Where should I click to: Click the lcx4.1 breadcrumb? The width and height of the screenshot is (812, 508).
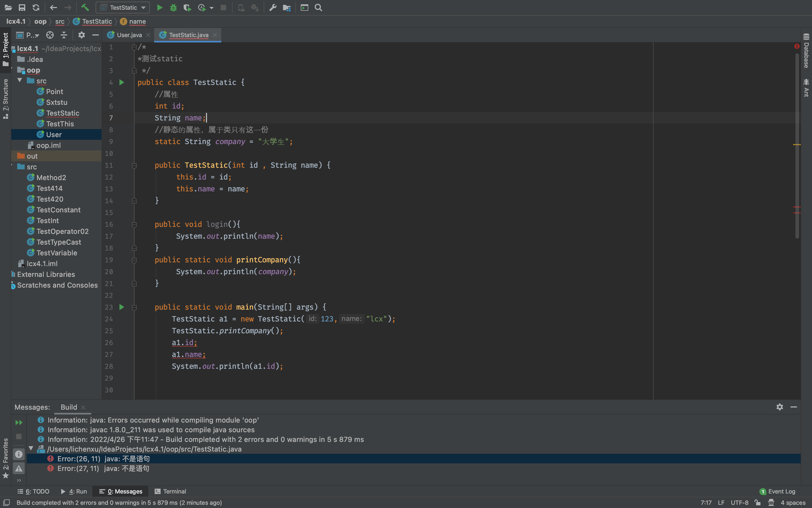pyautogui.click(x=16, y=22)
